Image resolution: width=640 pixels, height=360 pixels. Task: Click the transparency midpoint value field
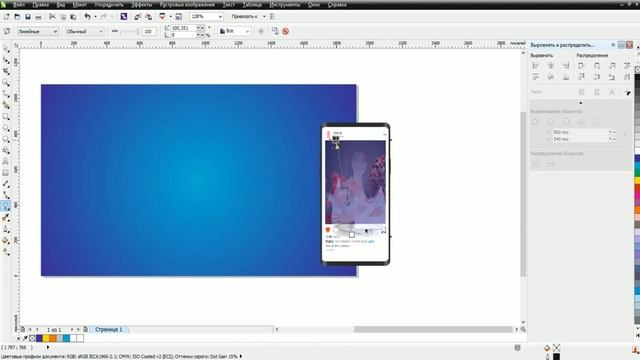pos(149,31)
